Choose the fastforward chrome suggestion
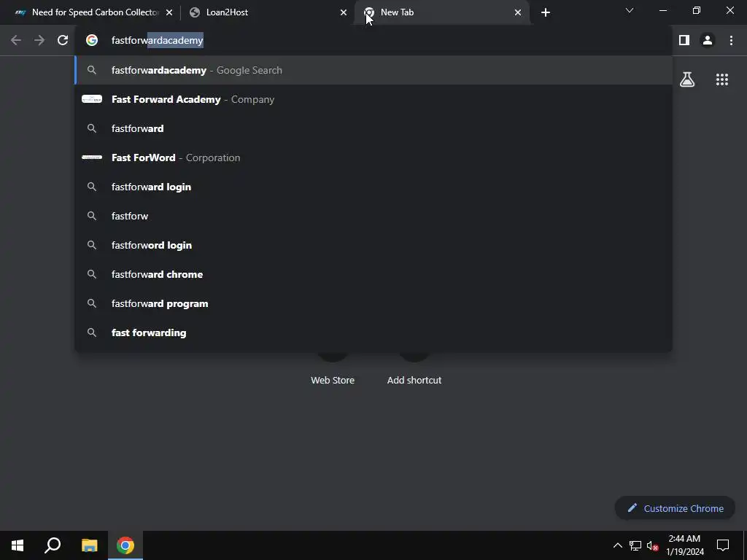The image size is (747, 560). pos(373,274)
